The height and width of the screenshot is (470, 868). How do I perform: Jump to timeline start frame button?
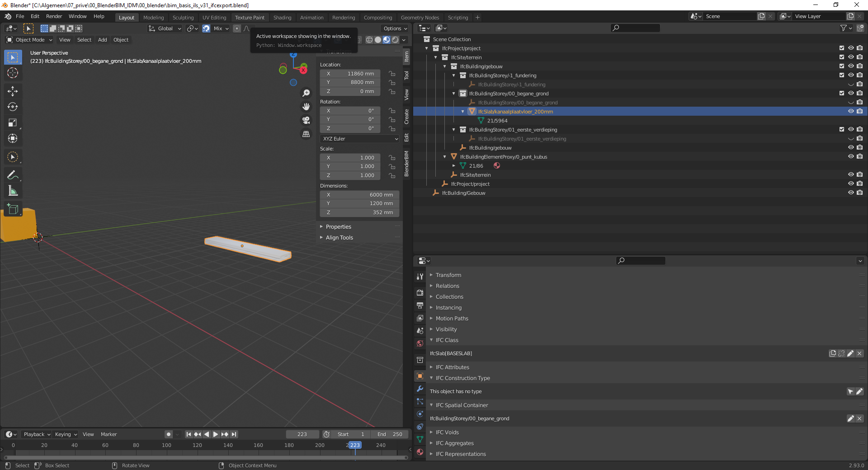coord(189,434)
